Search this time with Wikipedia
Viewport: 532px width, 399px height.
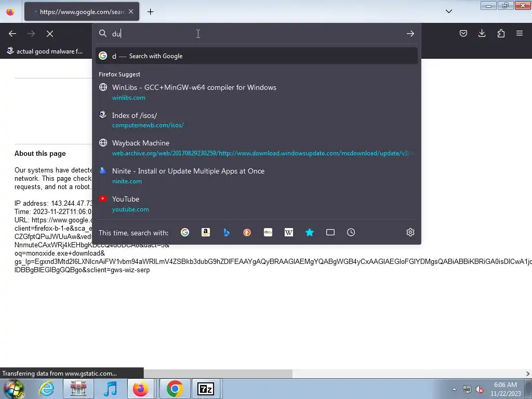pyautogui.click(x=289, y=232)
